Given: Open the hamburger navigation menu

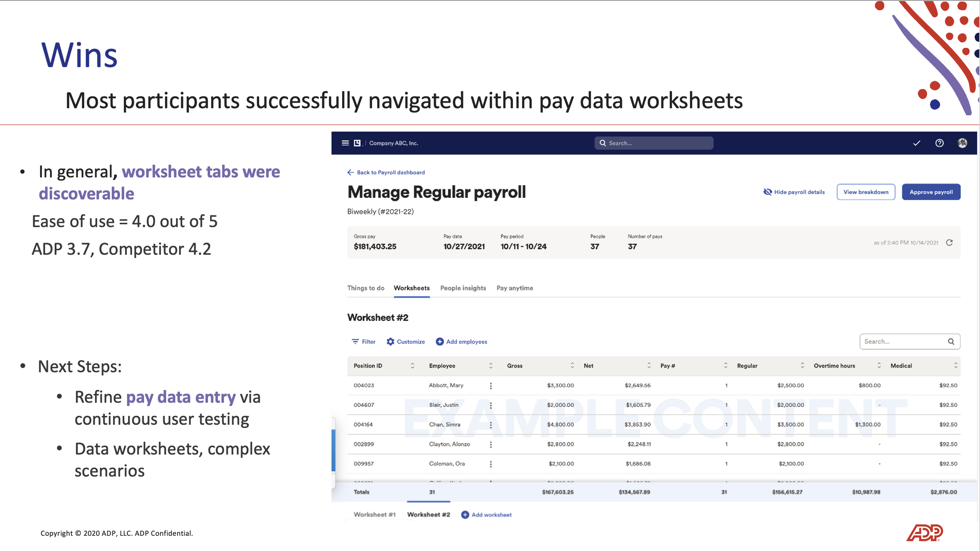Looking at the screenshot, I should [345, 143].
